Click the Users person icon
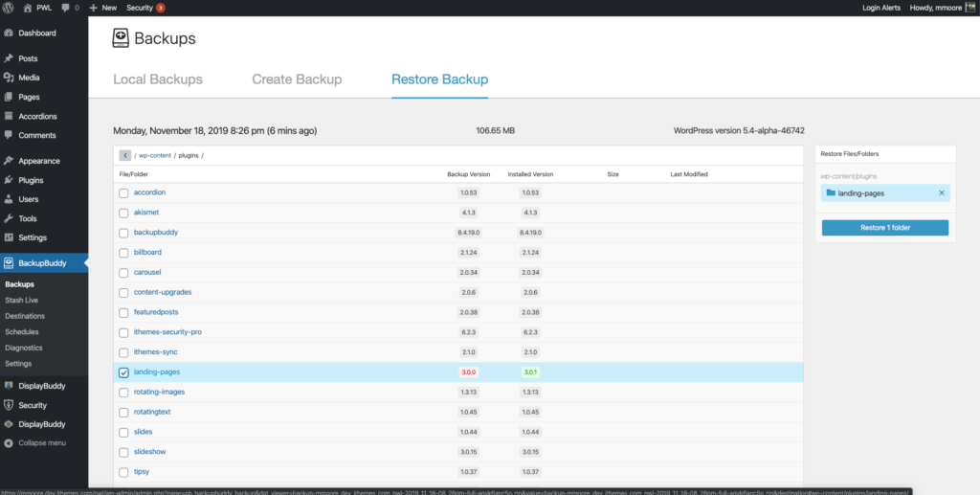980x495 pixels. [8, 199]
